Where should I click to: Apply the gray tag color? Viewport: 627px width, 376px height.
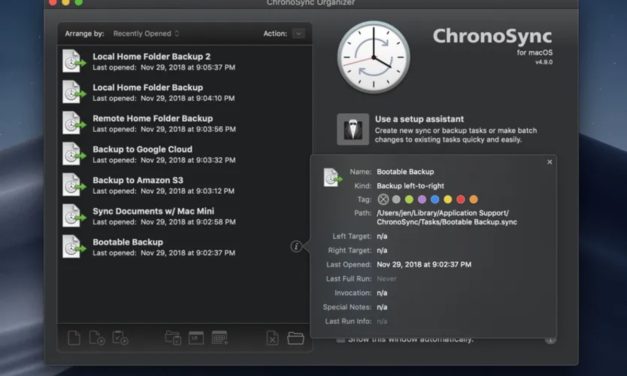[x=396, y=199]
